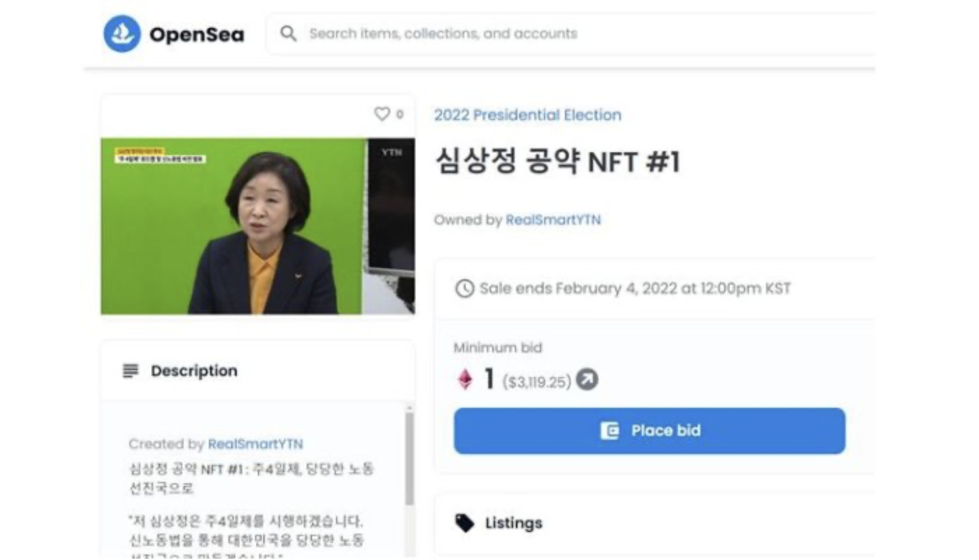Screen dimensions: 979x560
Task: Click the Minimum bid label
Action: pos(498,348)
